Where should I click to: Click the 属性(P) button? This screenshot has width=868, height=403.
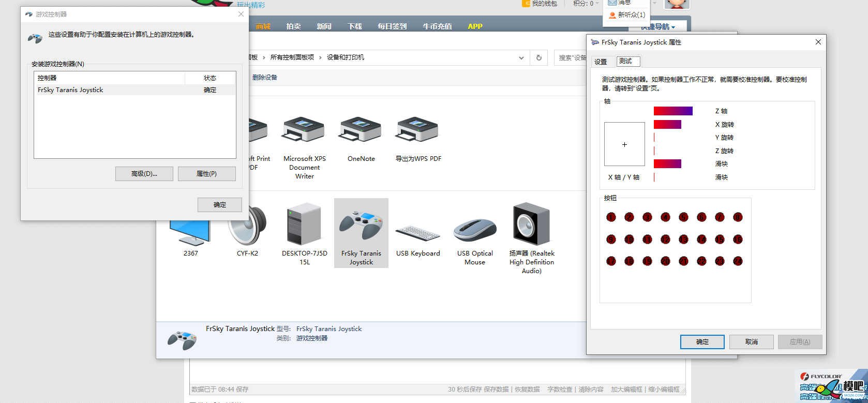pos(206,174)
